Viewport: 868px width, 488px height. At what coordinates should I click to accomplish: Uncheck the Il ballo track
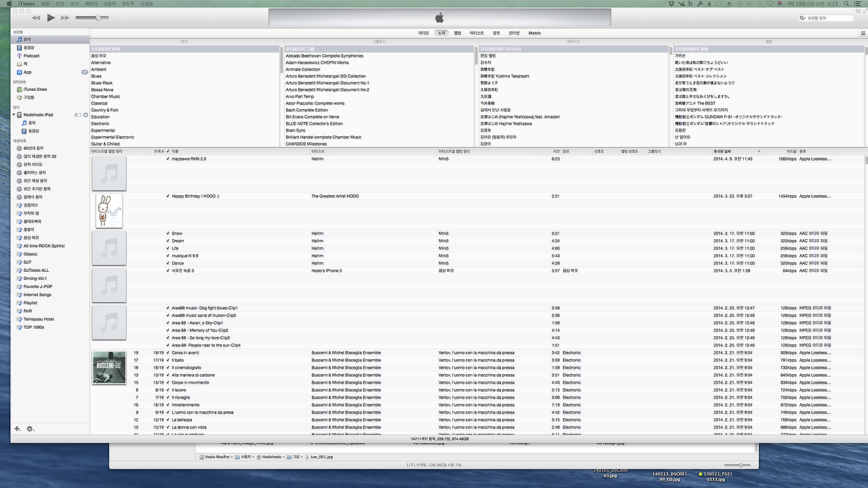[x=168, y=360]
